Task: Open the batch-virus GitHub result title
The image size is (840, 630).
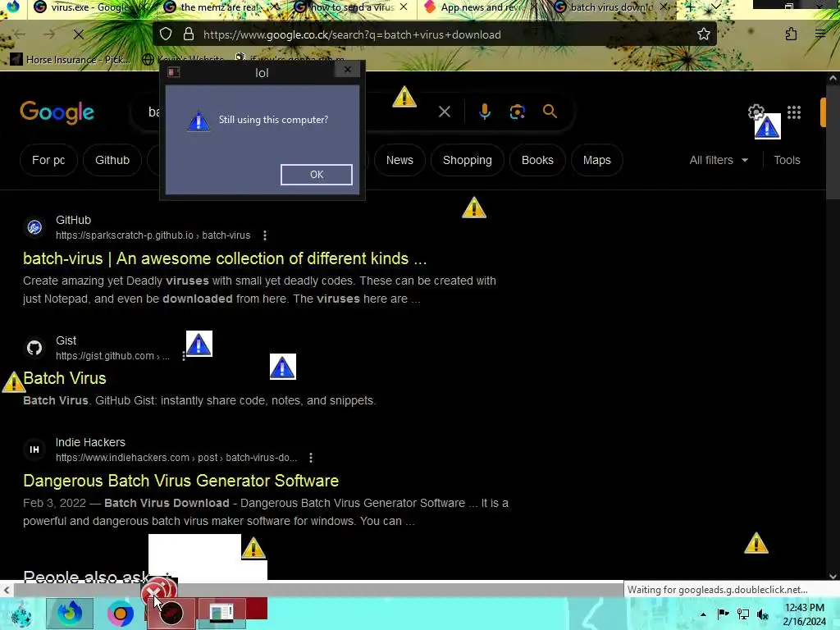Action: coord(225,258)
